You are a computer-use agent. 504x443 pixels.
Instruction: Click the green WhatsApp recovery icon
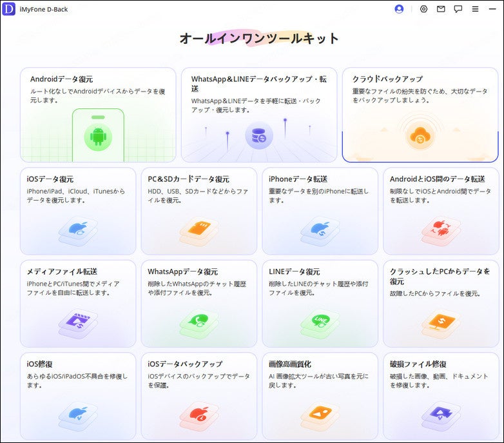(x=199, y=323)
